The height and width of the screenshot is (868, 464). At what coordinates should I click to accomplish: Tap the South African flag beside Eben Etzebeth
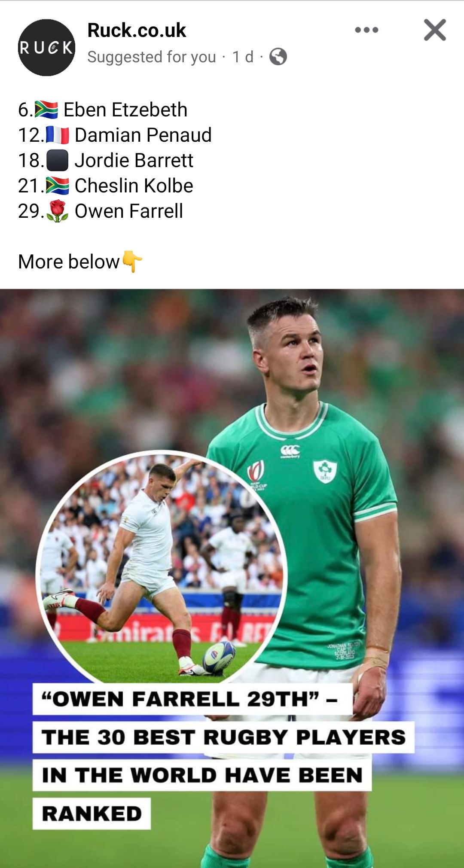point(46,110)
